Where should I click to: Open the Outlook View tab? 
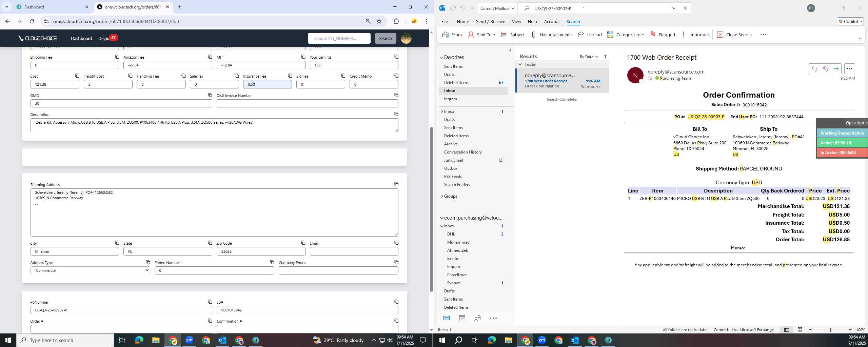pyautogui.click(x=516, y=21)
